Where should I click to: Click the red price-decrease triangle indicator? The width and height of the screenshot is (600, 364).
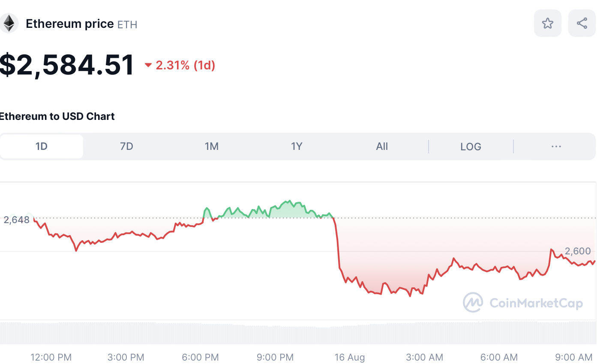[x=148, y=65]
